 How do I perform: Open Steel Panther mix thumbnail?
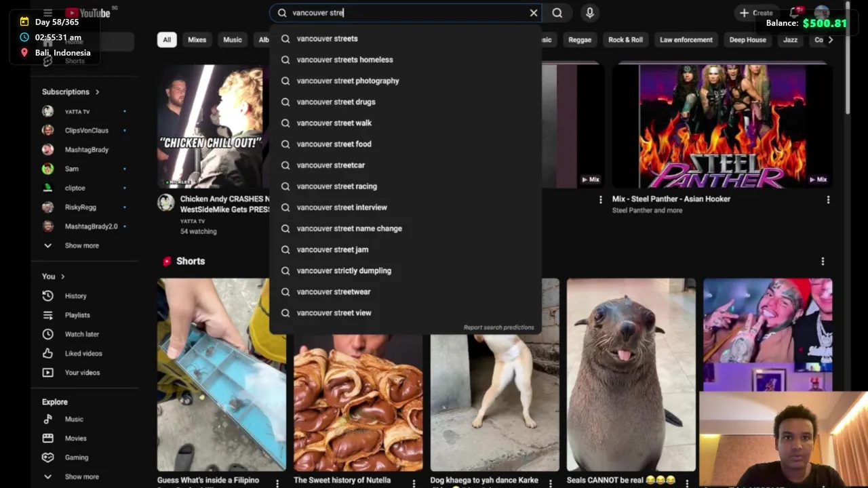722,126
